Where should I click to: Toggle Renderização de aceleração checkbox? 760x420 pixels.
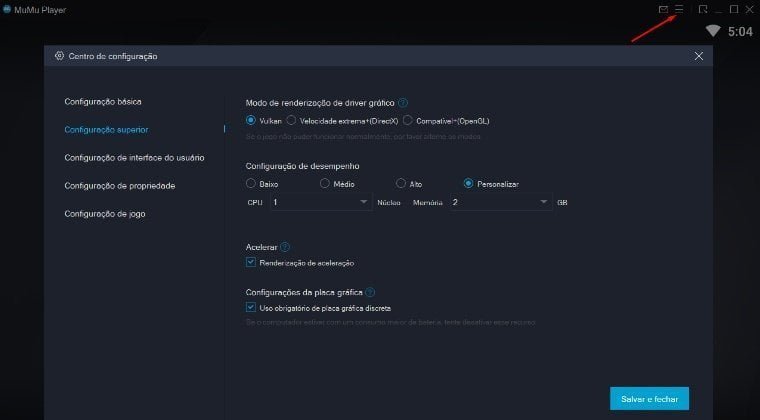pyautogui.click(x=251, y=262)
